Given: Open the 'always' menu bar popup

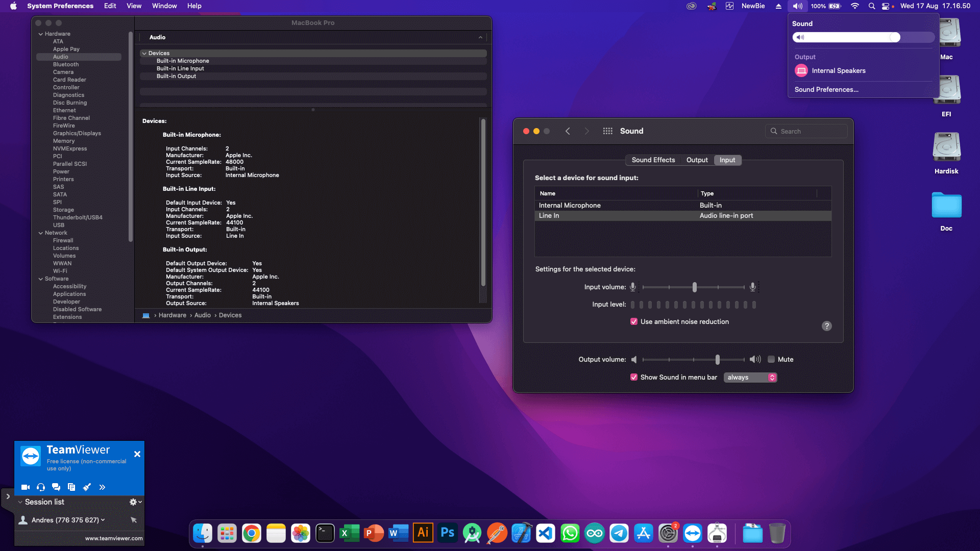Looking at the screenshot, I should pos(750,377).
